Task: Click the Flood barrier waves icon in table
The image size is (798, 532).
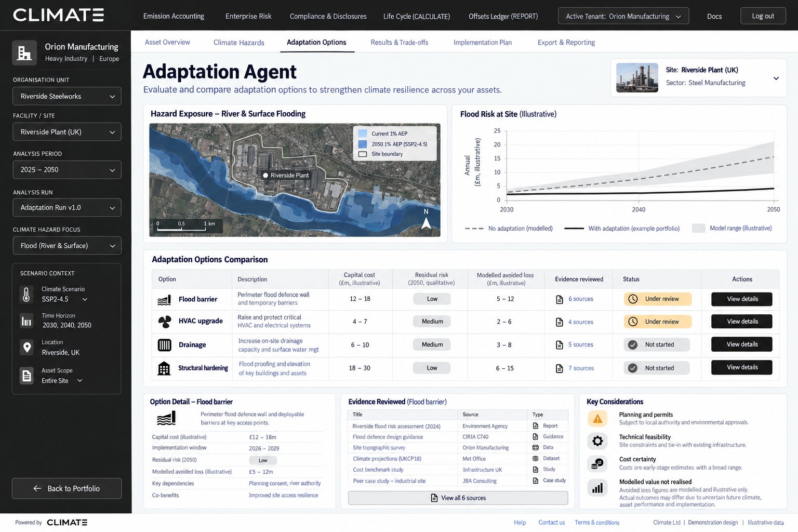Action: [x=164, y=300]
